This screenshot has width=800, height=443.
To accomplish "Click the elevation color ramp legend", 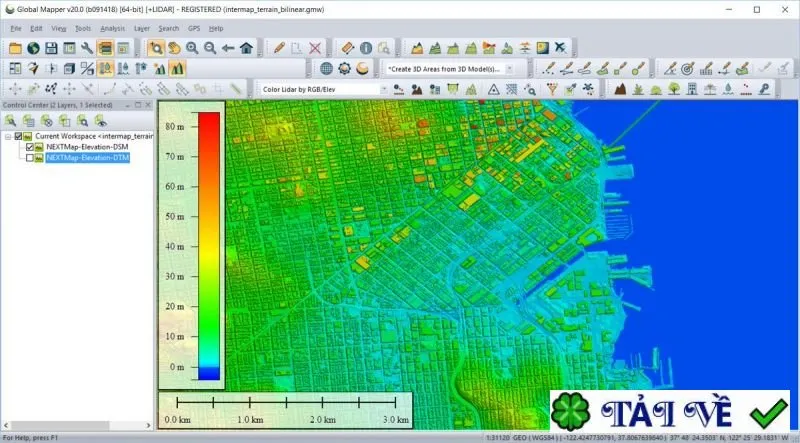I will [x=209, y=246].
